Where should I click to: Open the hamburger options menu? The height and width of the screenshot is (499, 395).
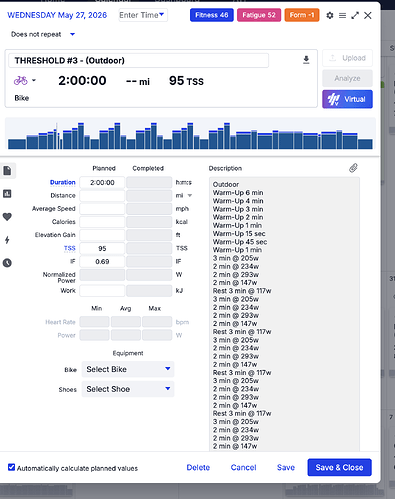click(342, 15)
